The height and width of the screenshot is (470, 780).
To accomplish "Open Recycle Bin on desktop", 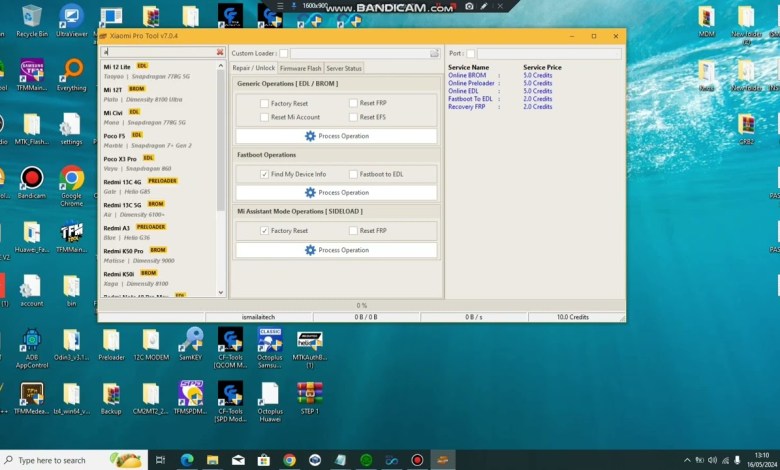I will click(32, 21).
